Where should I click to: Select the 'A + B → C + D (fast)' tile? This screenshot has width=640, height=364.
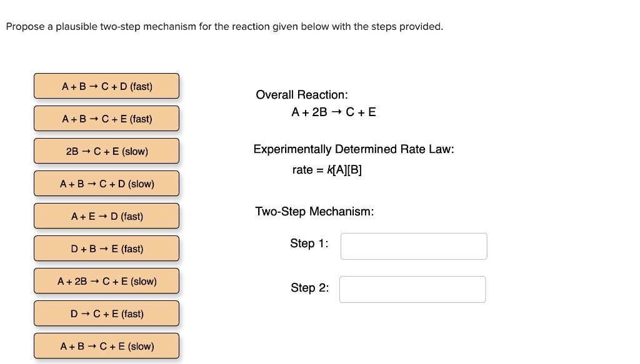tap(106, 86)
